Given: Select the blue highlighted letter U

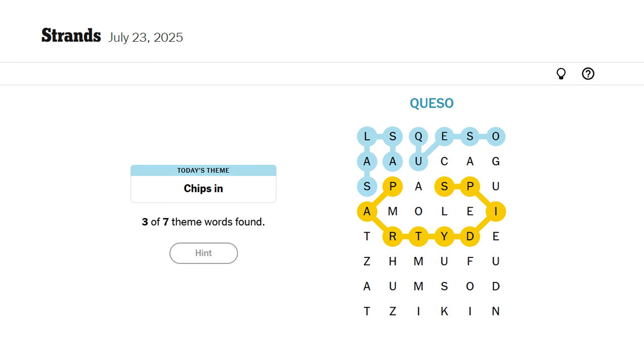Looking at the screenshot, I should pos(419,161).
